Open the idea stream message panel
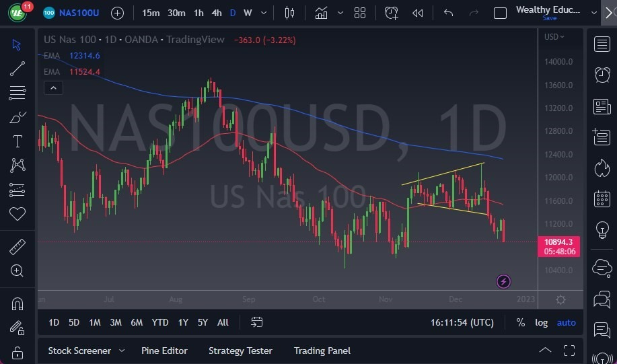This screenshot has height=364, width=617. tap(602, 330)
